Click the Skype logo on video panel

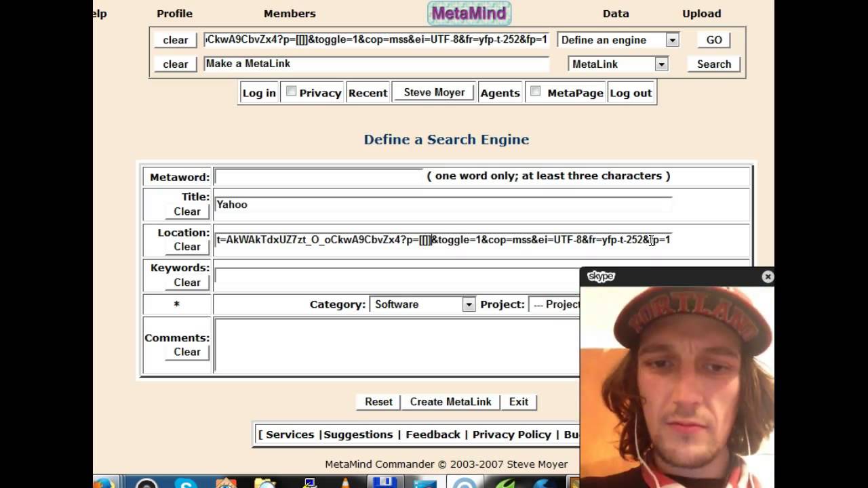(x=601, y=277)
